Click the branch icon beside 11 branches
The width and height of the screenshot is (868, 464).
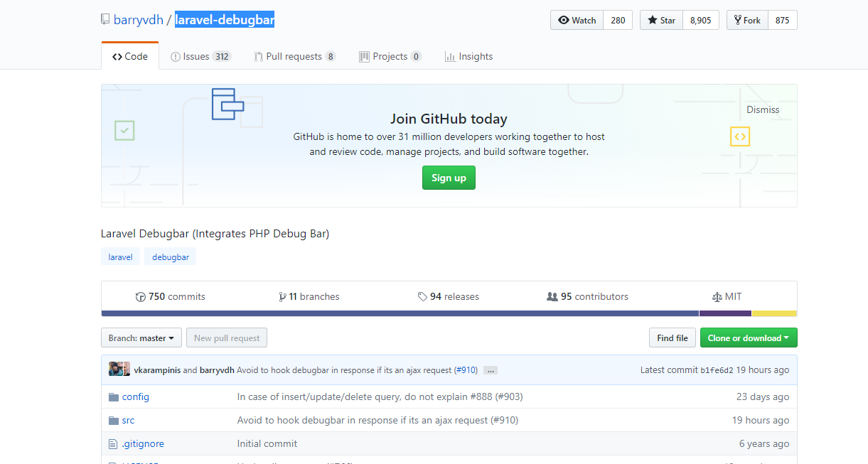tap(283, 297)
